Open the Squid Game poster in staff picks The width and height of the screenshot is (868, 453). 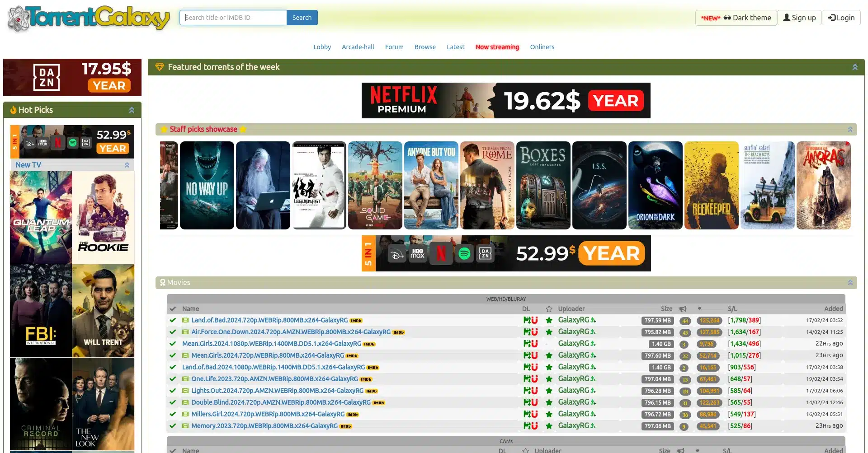(375, 185)
